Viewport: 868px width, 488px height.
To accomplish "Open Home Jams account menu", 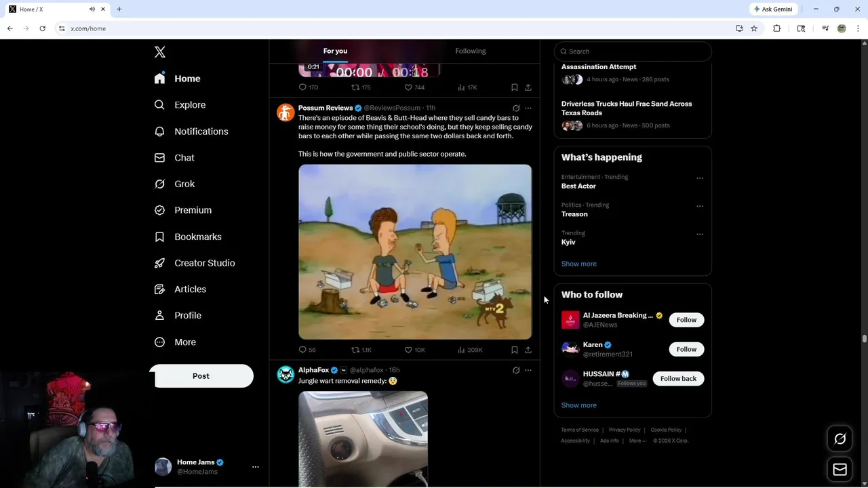I will point(208,467).
